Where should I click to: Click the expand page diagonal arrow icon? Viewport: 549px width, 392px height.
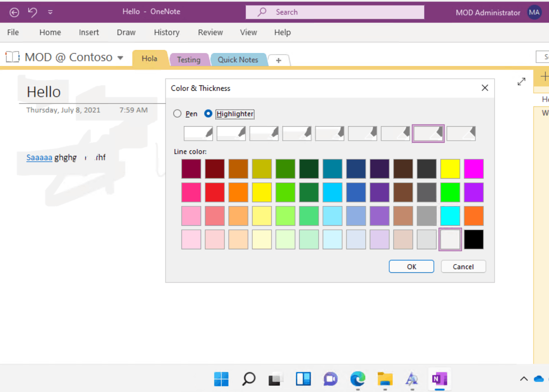pos(521,82)
